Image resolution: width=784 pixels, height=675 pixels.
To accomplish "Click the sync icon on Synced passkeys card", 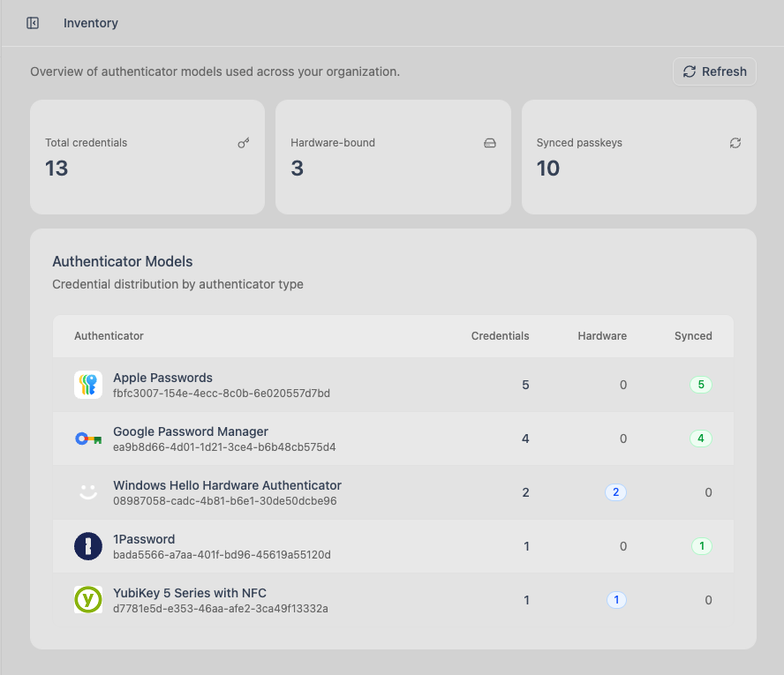I will point(735,142).
